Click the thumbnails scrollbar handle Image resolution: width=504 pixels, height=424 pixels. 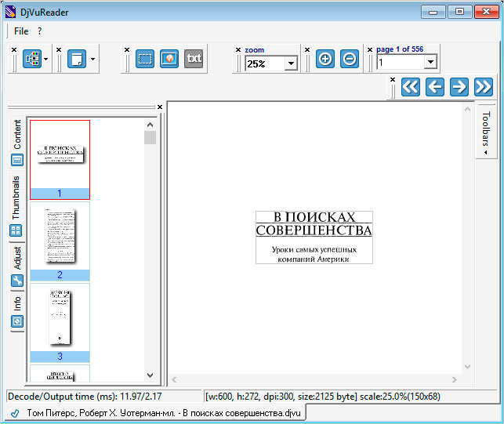click(x=150, y=138)
